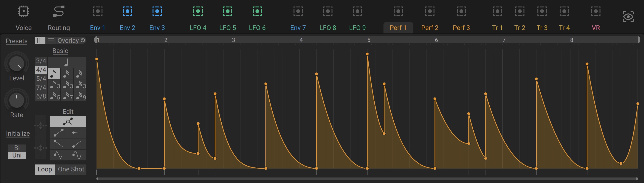Switch to horizontal grid lines view
The width and height of the screenshot is (644, 183).
pyautogui.click(x=51, y=40)
